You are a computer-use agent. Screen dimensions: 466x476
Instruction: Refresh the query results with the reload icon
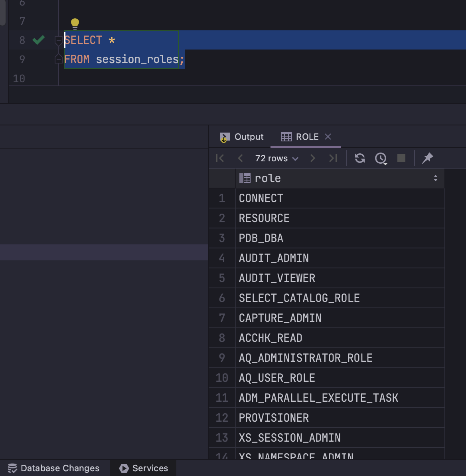[359, 158]
